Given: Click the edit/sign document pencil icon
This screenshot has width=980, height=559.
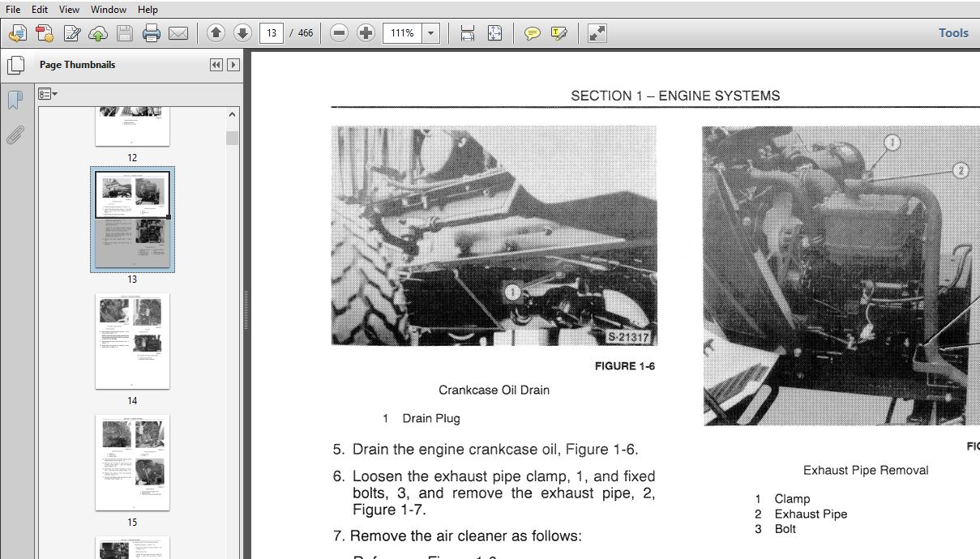Looking at the screenshot, I should click(x=72, y=33).
